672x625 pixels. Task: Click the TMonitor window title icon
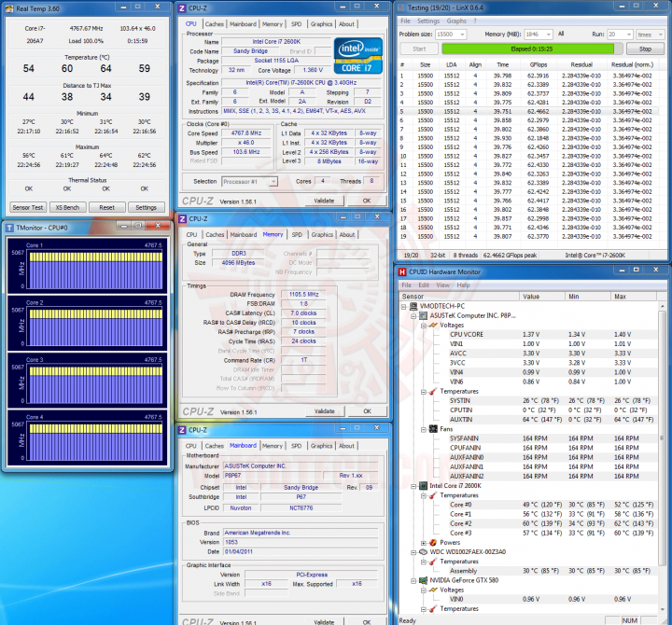click(x=9, y=228)
